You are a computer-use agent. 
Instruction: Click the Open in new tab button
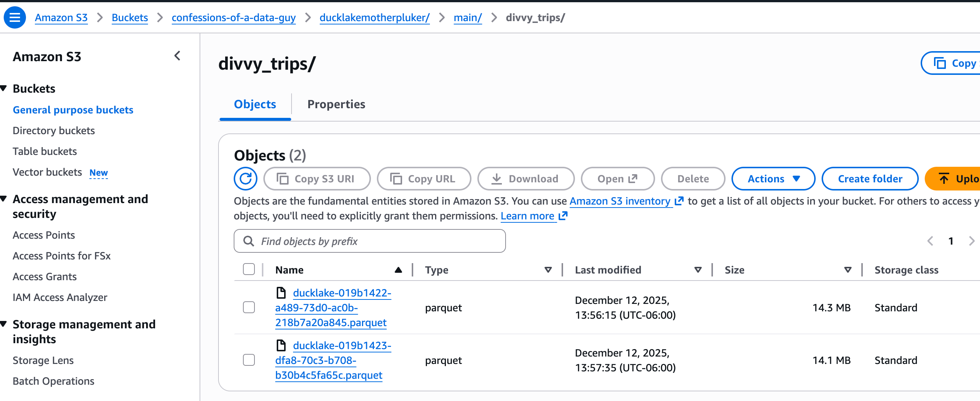617,179
